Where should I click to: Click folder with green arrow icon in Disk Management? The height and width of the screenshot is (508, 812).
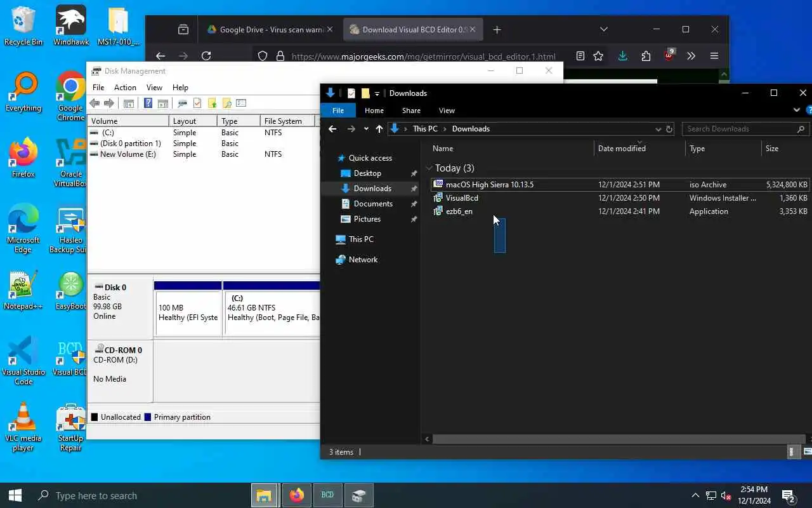coord(212,103)
